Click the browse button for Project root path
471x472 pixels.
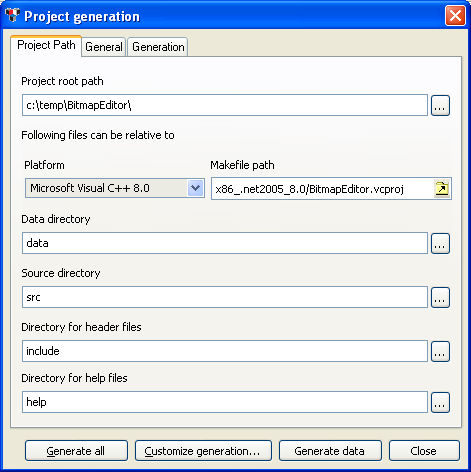click(440, 106)
